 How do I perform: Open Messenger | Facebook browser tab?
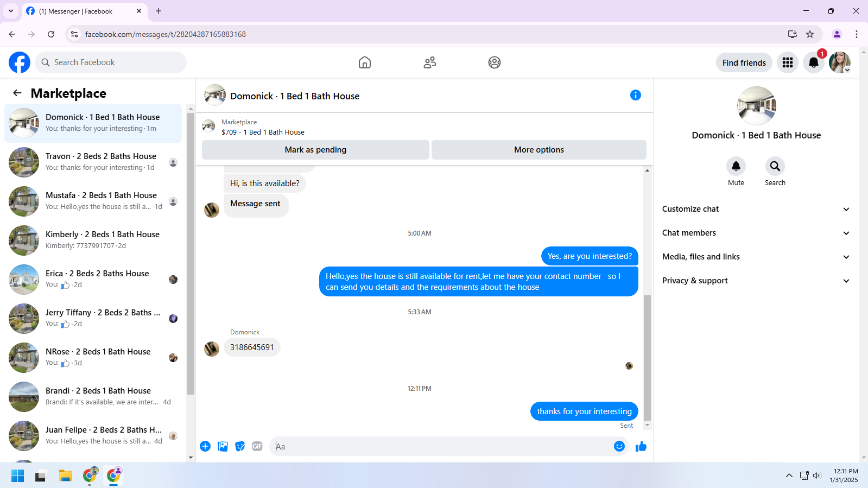point(84,11)
